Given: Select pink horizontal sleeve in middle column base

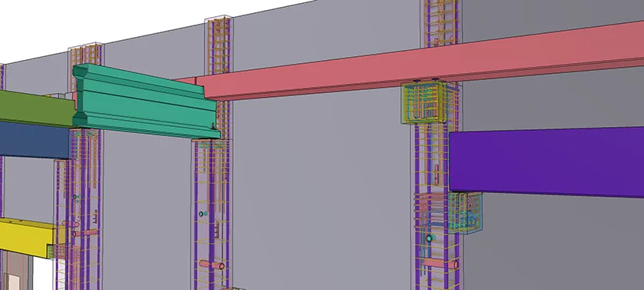Looking at the screenshot, I should pyautogui.click(x=212, y=265).
